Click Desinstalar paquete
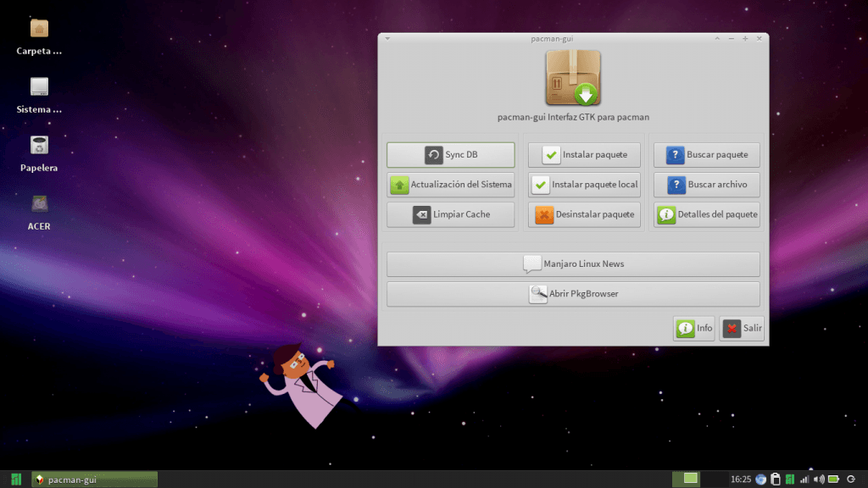The image size is (868, 488). tap(584, 214)
